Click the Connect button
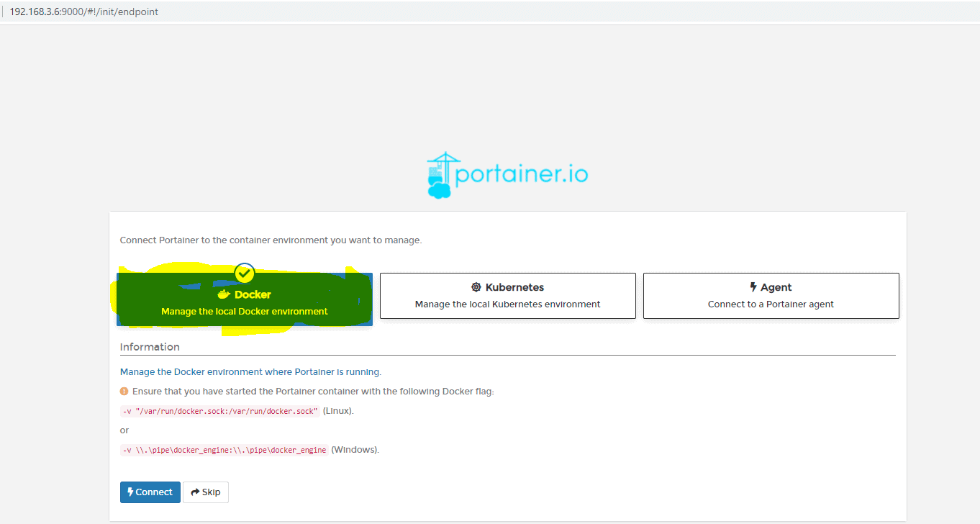The width and height of the screenshot is (980, 524). (x=150, y=492)
